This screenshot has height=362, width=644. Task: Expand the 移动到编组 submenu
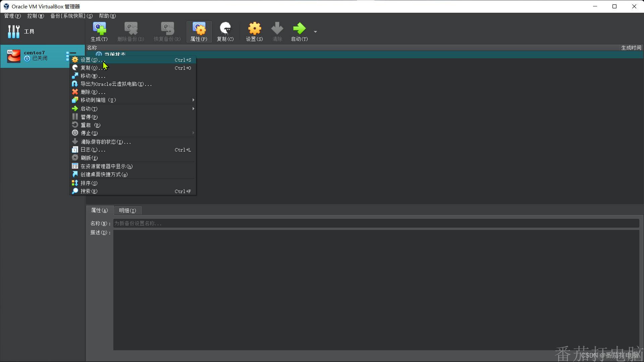133,100
